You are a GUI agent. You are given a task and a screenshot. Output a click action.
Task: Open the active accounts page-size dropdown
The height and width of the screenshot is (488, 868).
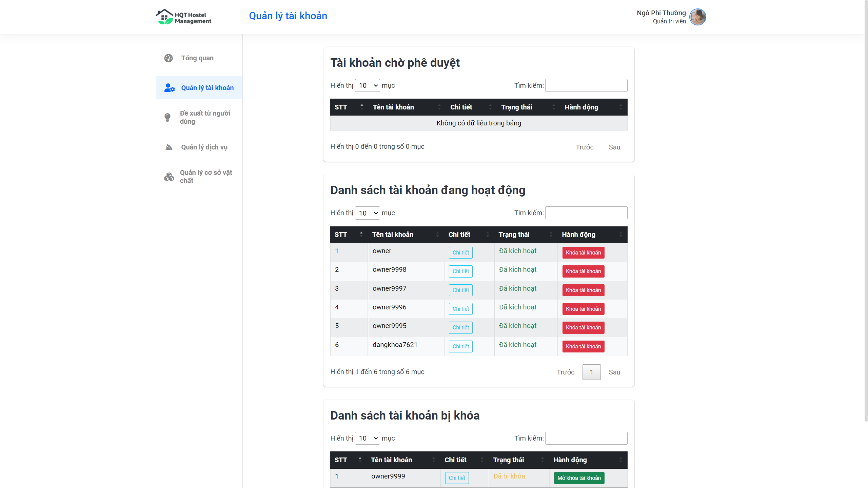click(367, 213)
